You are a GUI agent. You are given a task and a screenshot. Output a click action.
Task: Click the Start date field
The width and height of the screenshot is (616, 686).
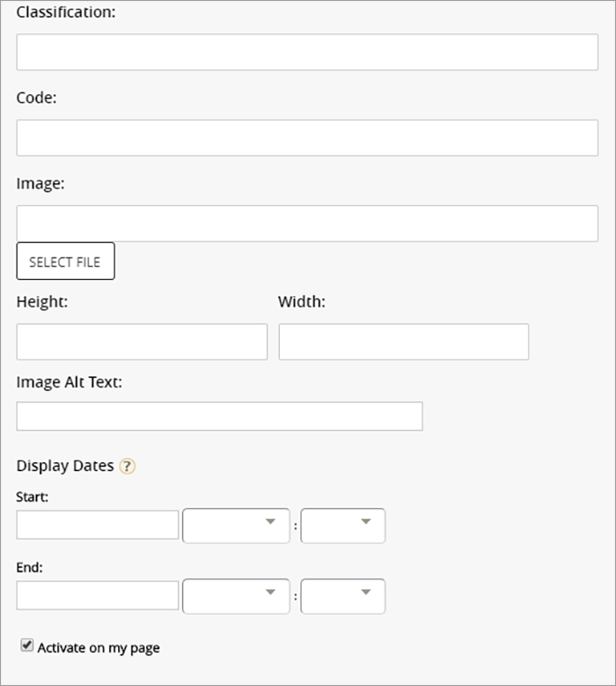[98, 525]
